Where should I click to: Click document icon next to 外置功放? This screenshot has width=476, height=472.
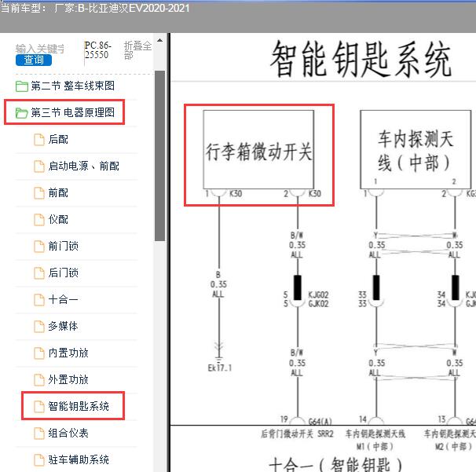click(x=38, y=380)
